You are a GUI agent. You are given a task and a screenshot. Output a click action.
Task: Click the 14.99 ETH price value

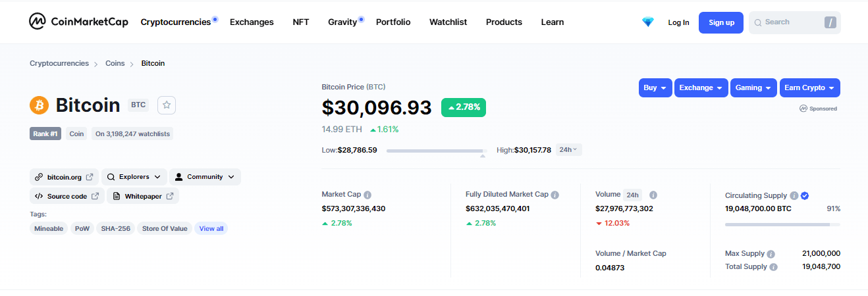(x=342, y=129)
